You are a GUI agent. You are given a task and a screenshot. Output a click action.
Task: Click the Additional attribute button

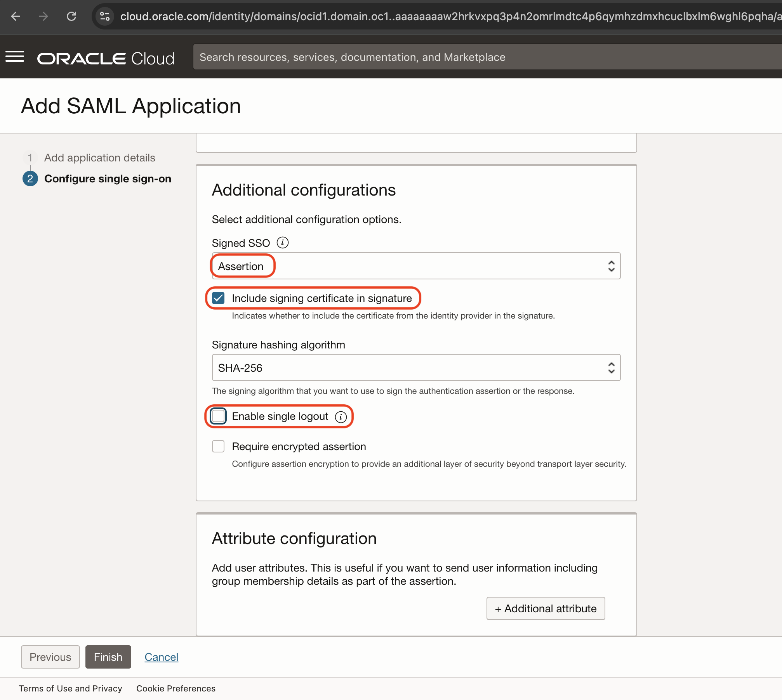tap(545, 608)
